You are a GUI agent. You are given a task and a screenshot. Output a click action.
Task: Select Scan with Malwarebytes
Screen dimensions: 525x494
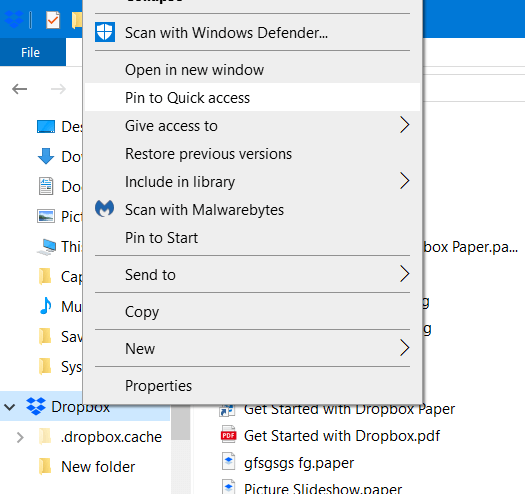pyautogui.click(x=252, y=210)
